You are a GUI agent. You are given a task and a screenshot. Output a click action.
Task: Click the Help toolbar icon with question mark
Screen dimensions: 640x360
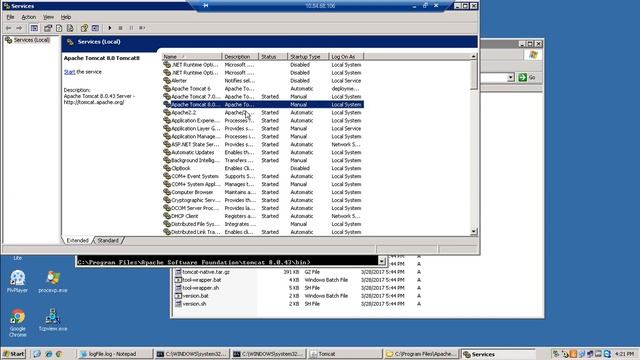[84, 28]
